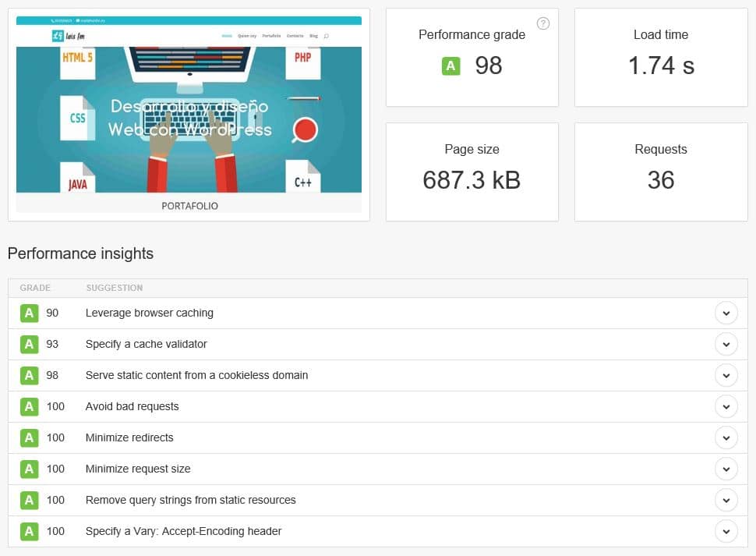Image resolution: width=756 pixels, height=556 pixels.
Task: Click the Load time value 1.74 s
Action: pos(661,66)
